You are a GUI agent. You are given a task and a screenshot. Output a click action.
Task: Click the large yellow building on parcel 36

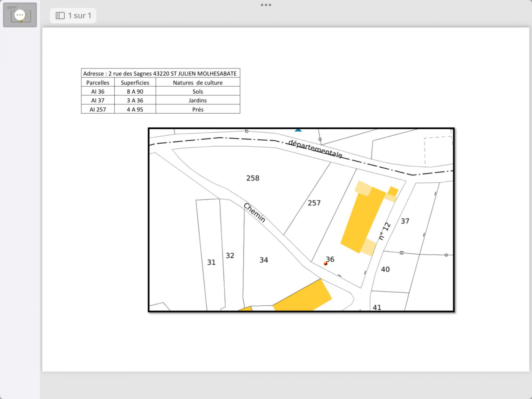point(362,219)
